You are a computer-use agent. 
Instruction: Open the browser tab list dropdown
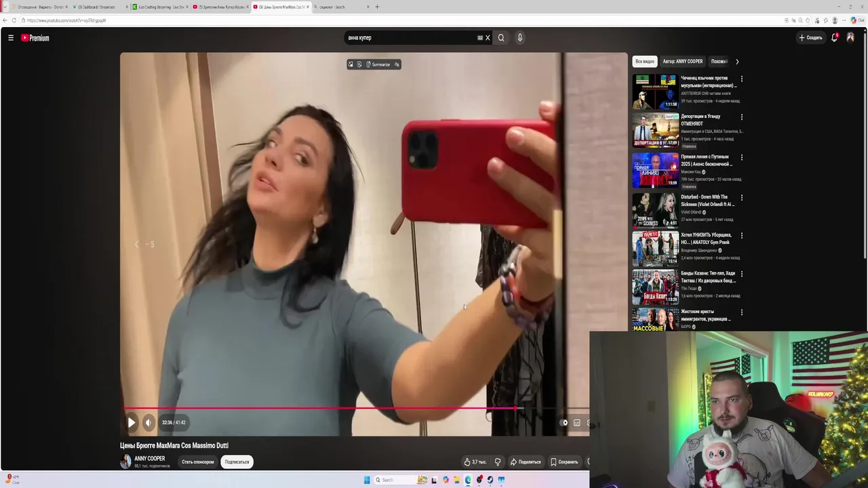(x=5, y=7)
